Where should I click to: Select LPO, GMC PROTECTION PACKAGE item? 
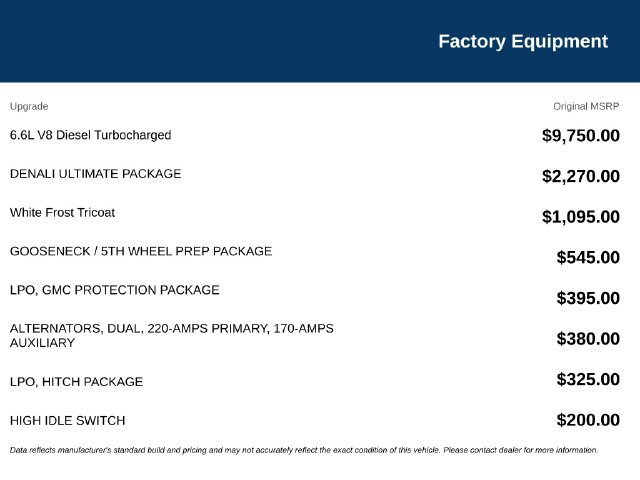tap(115, 290)
